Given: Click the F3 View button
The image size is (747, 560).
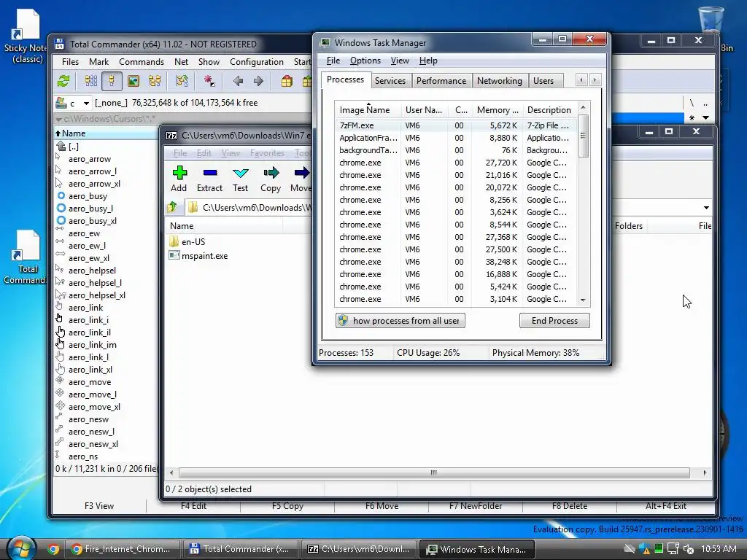Looking at the screenshot, I should point(99,506).
